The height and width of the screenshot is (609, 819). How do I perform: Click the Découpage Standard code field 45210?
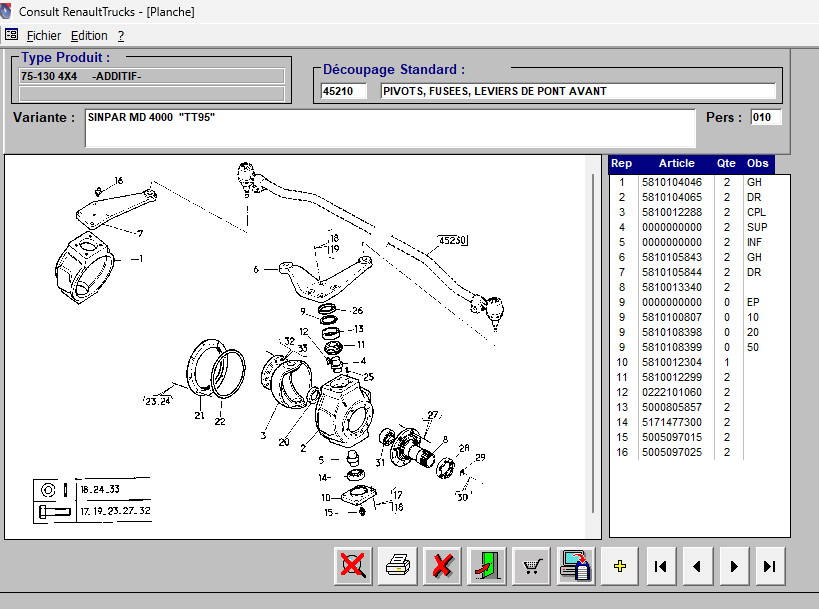(x=344, y=91)
